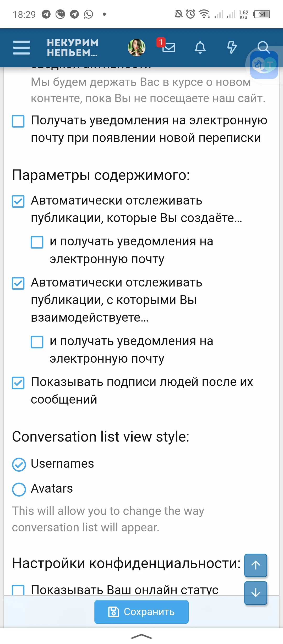283x644 pixels.
Task: Select the Usernames radio option
Action: pos(19,465)
